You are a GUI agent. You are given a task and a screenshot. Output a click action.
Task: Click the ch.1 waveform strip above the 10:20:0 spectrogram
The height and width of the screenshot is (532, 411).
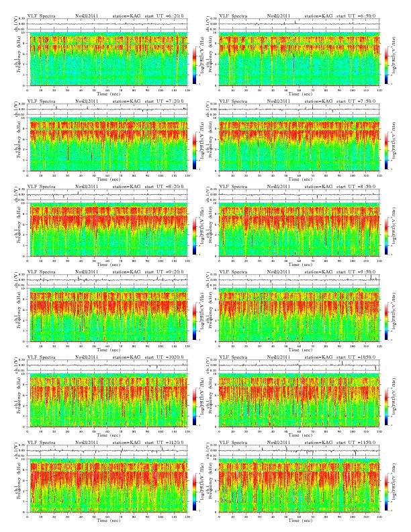tap(107, 365)
